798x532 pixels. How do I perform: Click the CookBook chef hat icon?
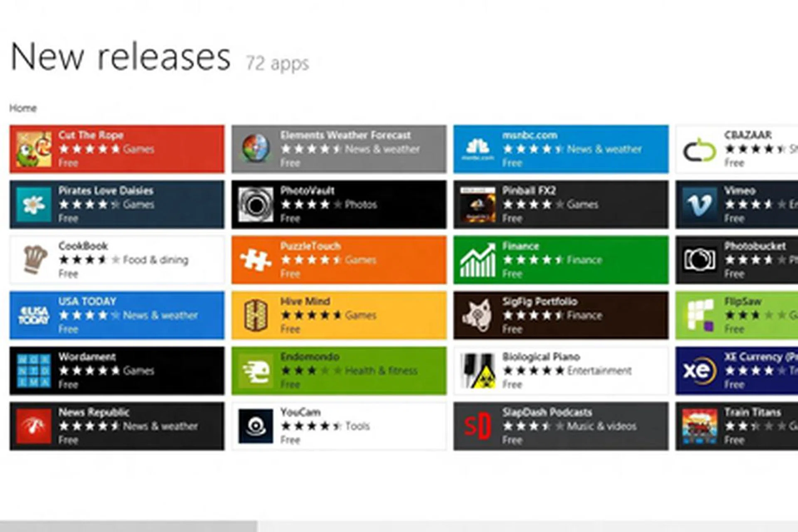(34, 260)
